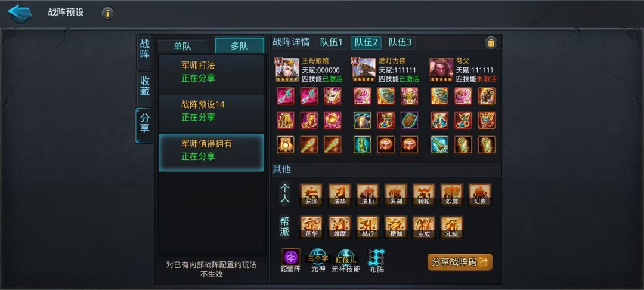This screenshot has width=644, height=290.
Task: Click the trash can delete icon
Action: click(x=491, y=43)
